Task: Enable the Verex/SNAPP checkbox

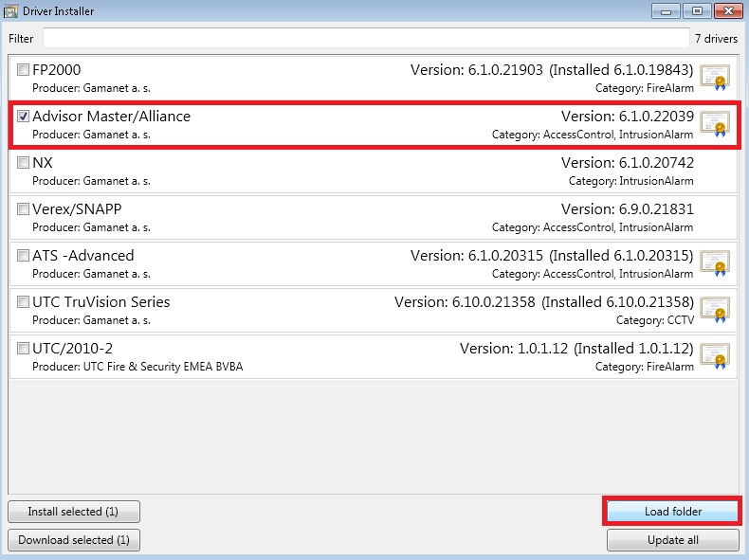Action: pyautogui.click(x=23, y=208)
